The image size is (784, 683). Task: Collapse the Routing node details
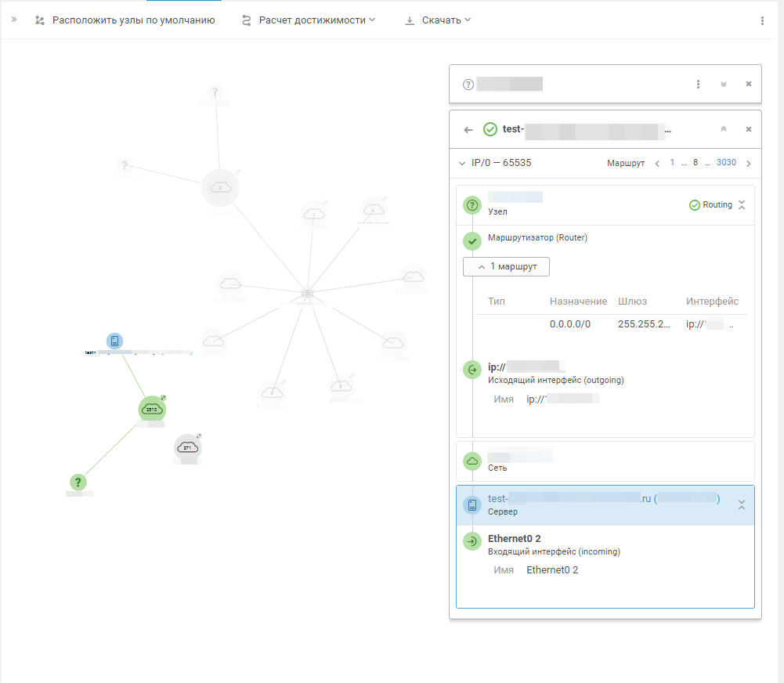click(742, 205)
